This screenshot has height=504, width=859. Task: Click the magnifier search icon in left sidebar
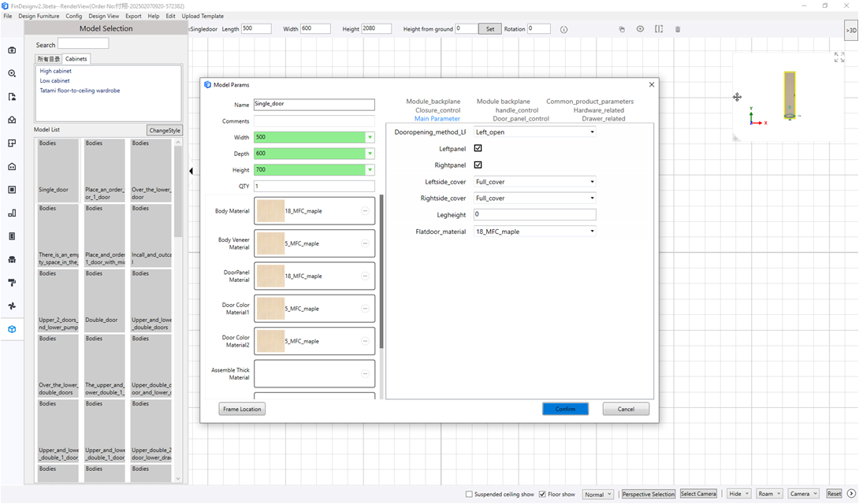[x=12, y=73]
